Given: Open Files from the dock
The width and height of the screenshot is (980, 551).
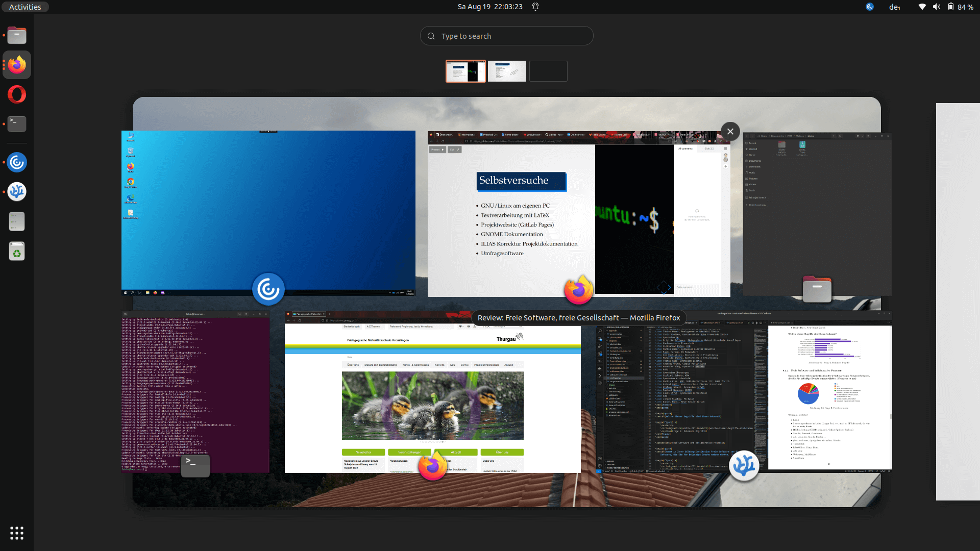Looking at the screenshot, I should pyautogui.click(x=17, y=36).
